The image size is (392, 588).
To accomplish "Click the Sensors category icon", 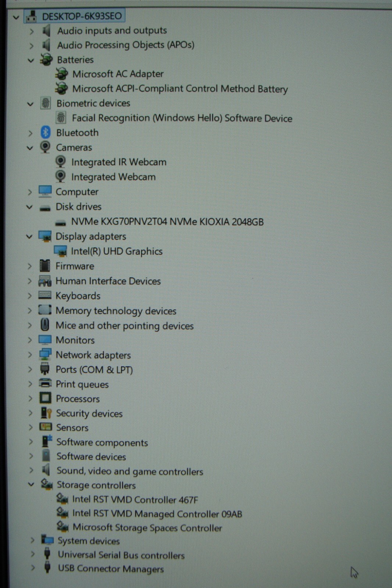I will coord(46,427).
